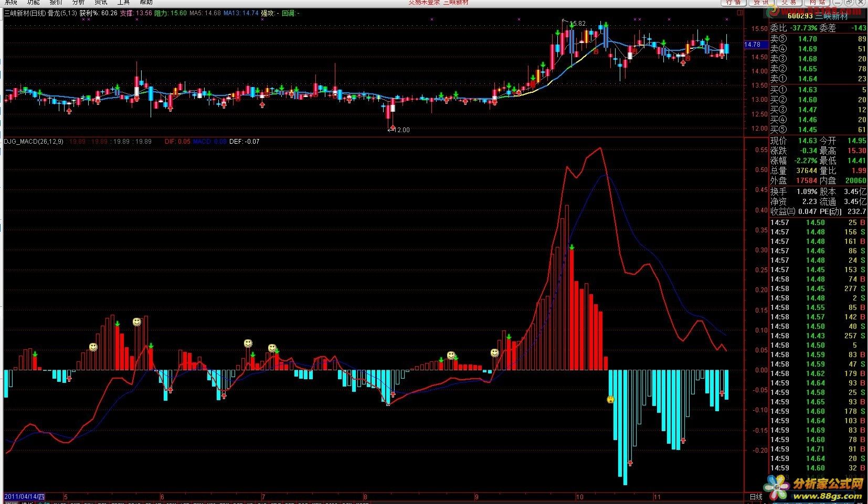Click the smiley face marker nearest month 9
The width and height of the screenshot is (868, 504).
pyautogui.click(x=495, y=353)
